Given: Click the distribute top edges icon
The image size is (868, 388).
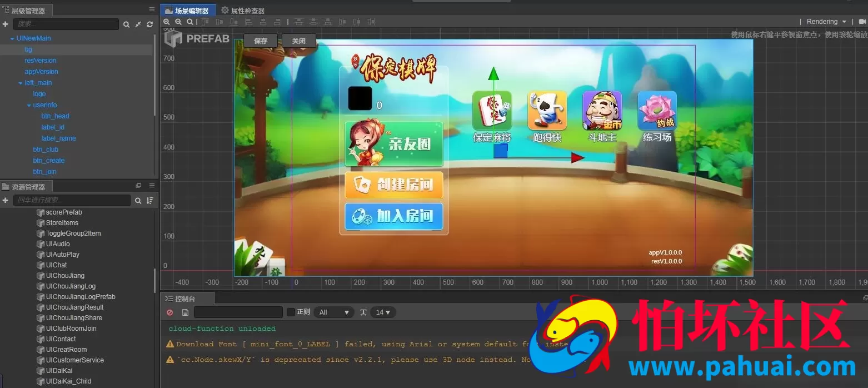Looking at the screenshot, I should click(x=299, y=22).
